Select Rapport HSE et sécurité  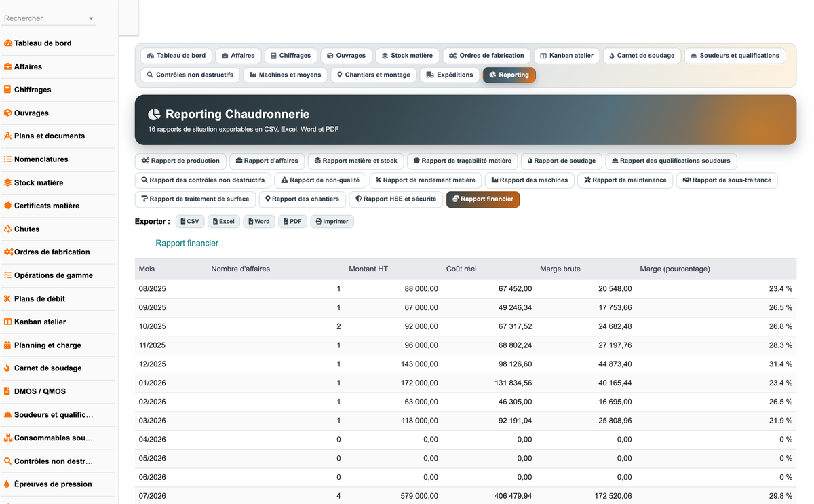coord(395,199)
